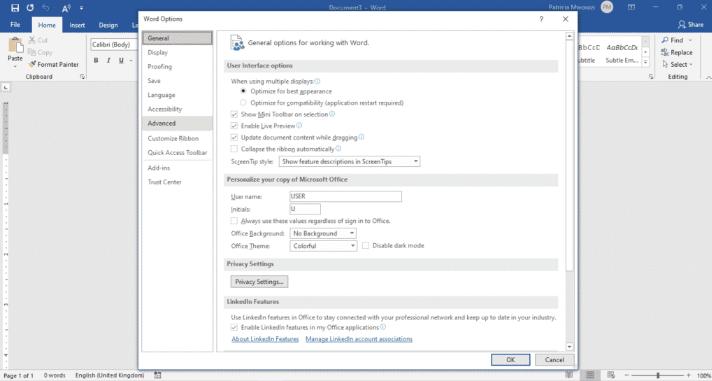The image size is (712, 381).
Task: Click the user account avatar circle
Action: click(607, 7)
